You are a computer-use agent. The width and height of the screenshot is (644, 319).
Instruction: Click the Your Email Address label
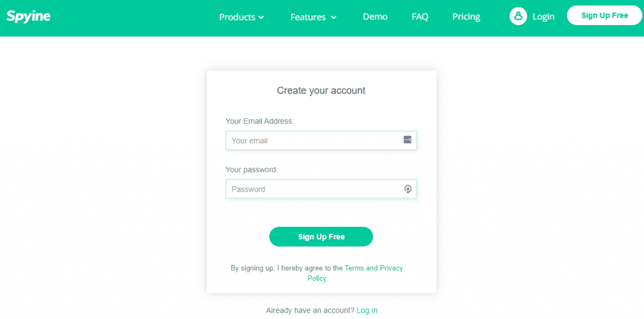[259, 121]
